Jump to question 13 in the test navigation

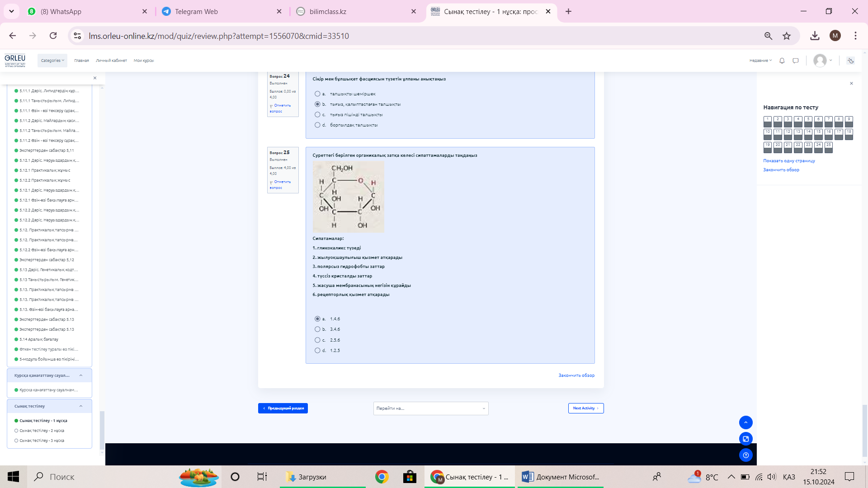point(798,134)
